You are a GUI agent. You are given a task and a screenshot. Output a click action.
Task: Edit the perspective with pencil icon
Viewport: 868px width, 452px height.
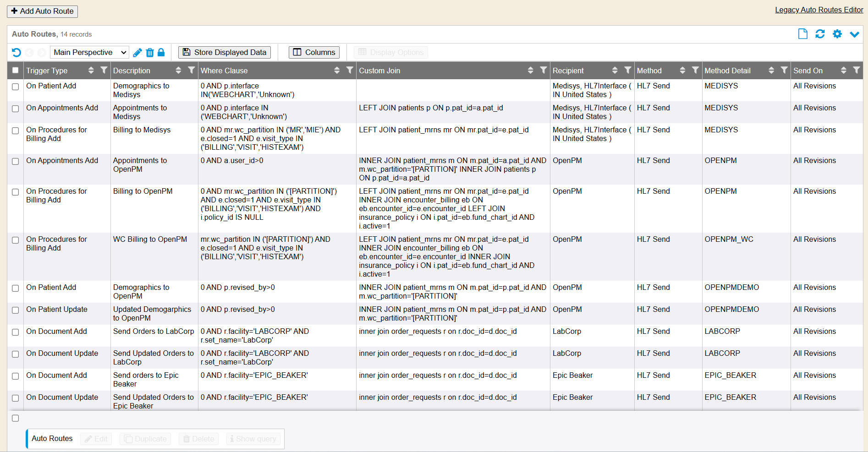[137, 52]
